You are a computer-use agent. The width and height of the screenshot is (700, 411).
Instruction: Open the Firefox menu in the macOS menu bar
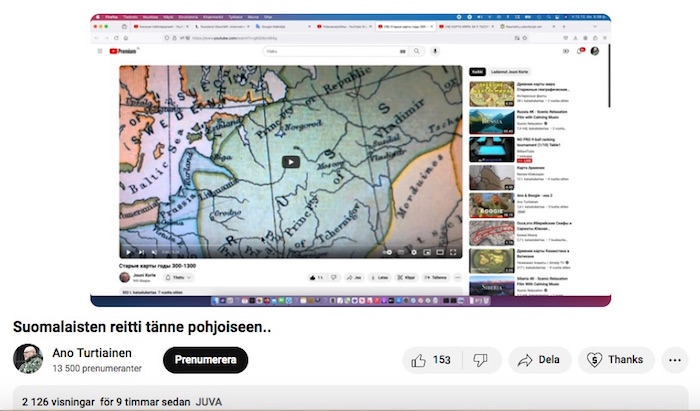[112, 17]
